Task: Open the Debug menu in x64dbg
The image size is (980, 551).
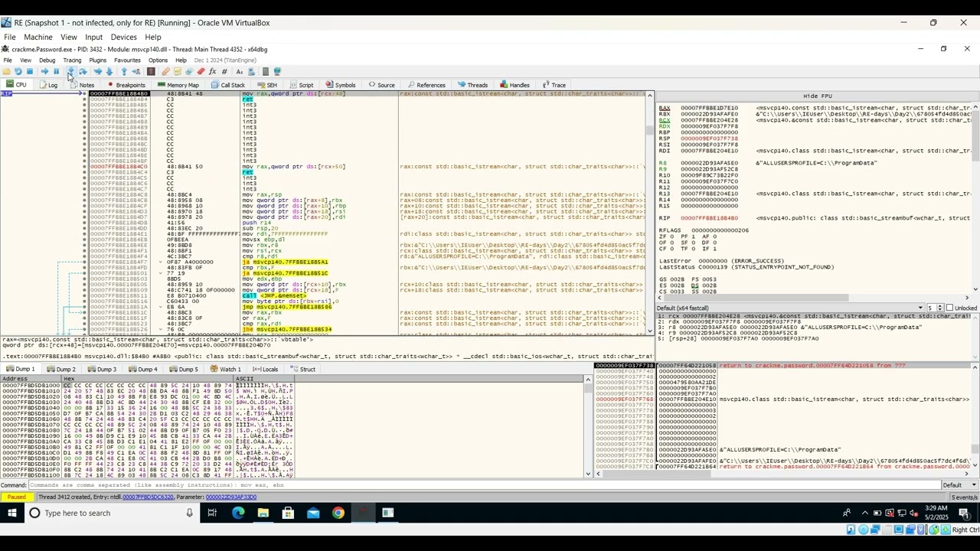Action: point(47,60)
